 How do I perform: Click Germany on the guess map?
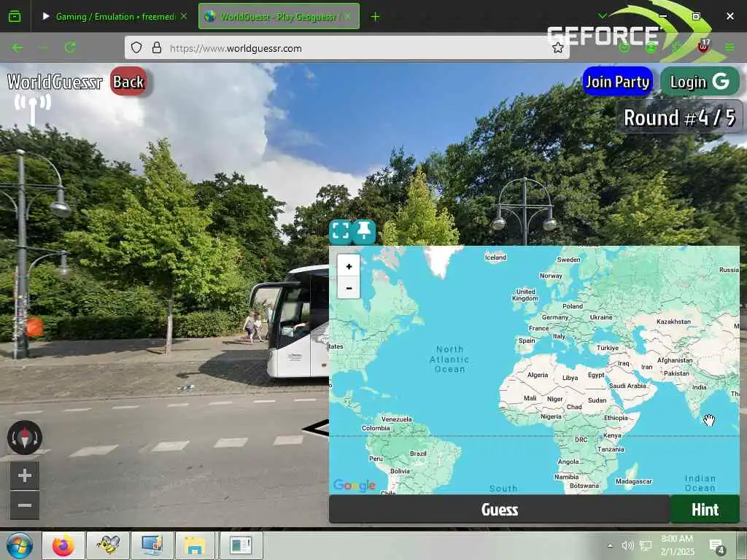[554, 317]
